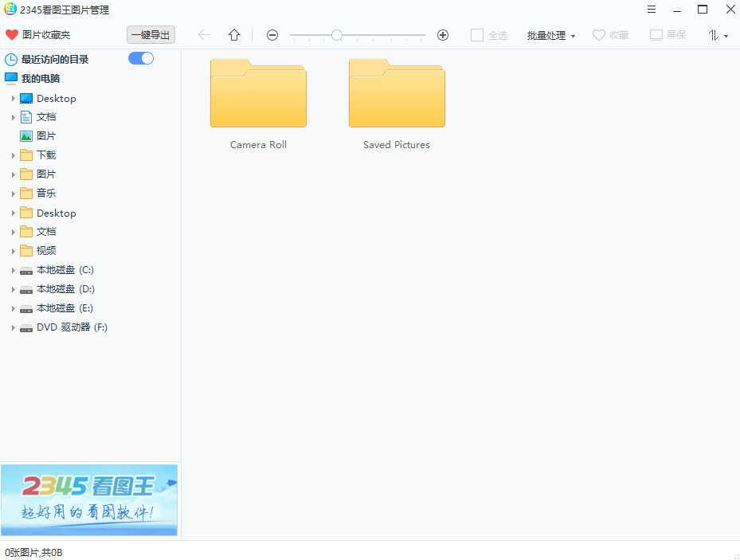Image resolution: width=740 pixels, height=560 pixels.
Task: Select 本地磁盘 (C:)
Action: coord(65,270)
